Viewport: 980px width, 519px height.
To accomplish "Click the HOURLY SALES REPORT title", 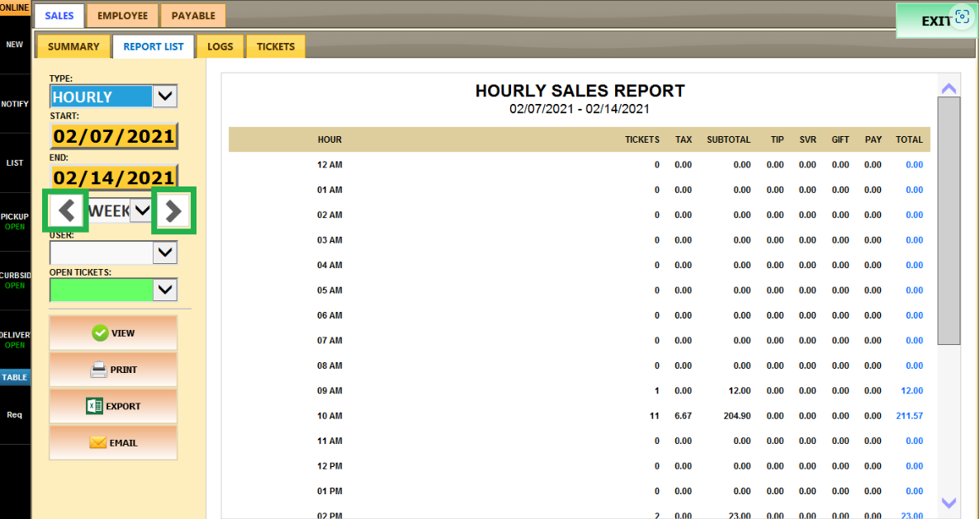I will (x=580, y=92).
